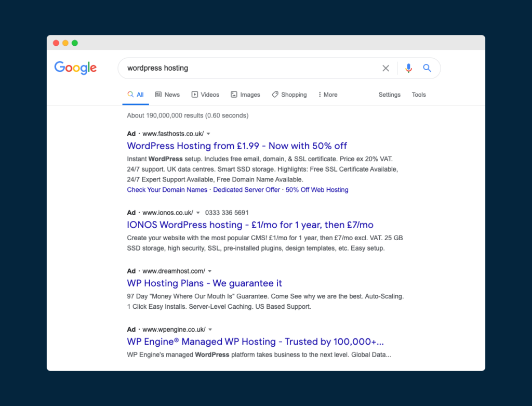
Task: Expand the dropdown arrow next to www.dreamhost.com
Action: click(210, 271)
